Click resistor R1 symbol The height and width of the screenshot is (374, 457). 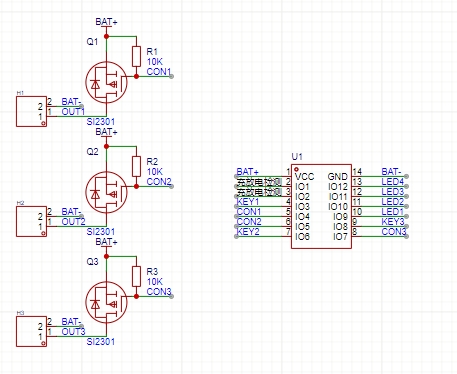tap(136, 57)
